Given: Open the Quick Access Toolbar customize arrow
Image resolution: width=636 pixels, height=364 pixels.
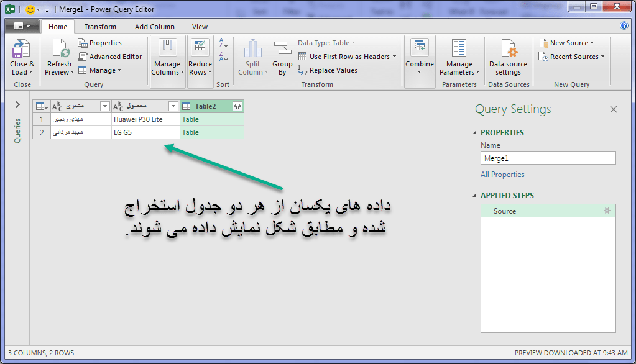Looking at the screenshot, I should [x=47, y=9].
